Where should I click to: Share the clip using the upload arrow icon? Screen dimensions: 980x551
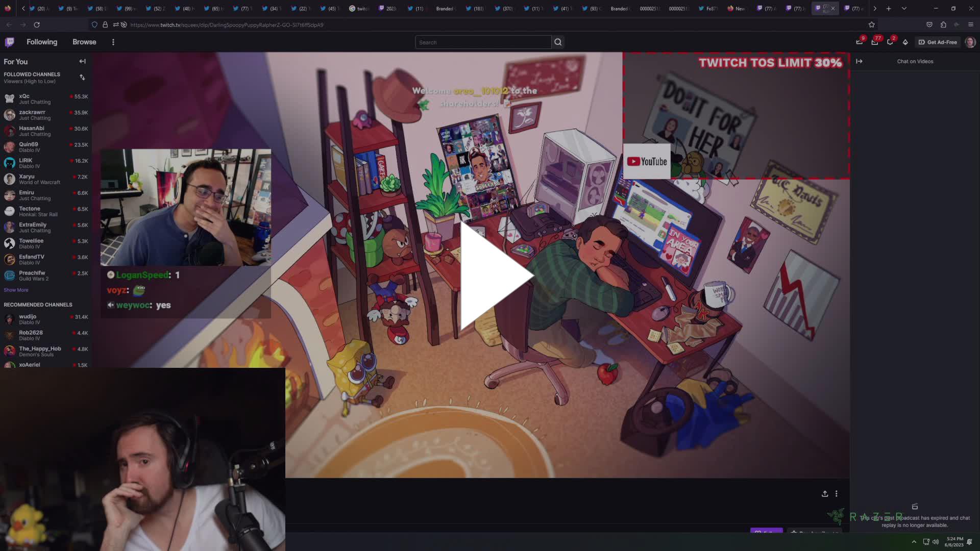click(x=825, y=494)
